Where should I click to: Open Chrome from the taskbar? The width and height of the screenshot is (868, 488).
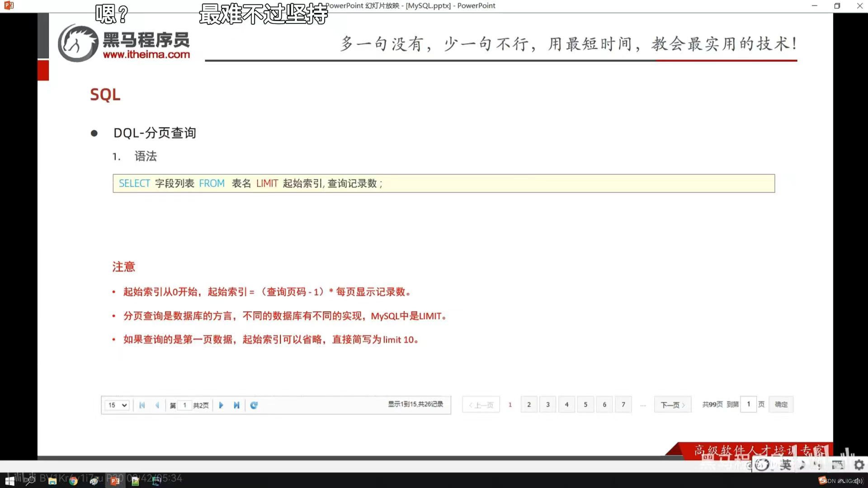[x=73, y=481]
